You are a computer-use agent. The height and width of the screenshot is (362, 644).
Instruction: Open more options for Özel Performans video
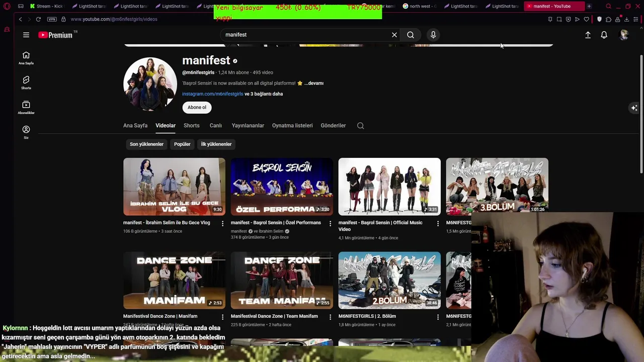click(x=330, y=223)
